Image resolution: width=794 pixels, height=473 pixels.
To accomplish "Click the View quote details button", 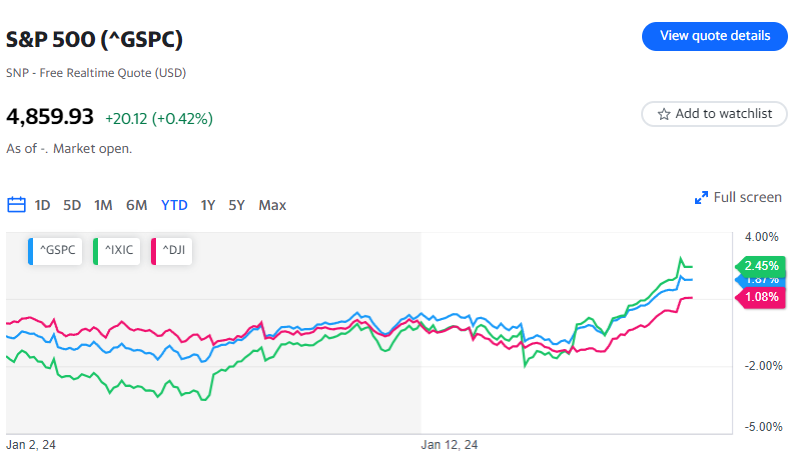I will pyautogui.click(x=715, y=36).
